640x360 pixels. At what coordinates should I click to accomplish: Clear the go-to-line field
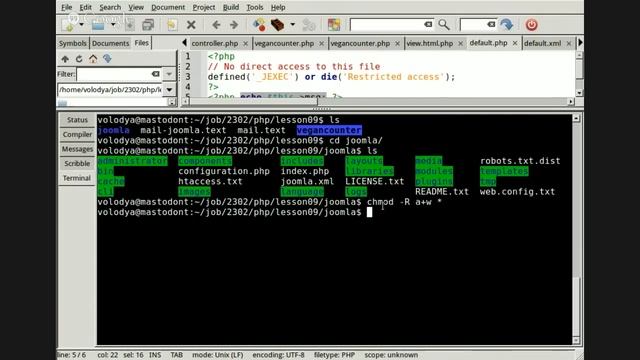491,24
